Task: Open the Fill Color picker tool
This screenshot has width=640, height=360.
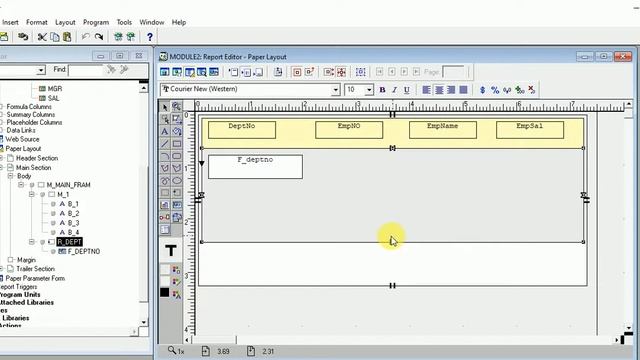Action: coord(176,270)
